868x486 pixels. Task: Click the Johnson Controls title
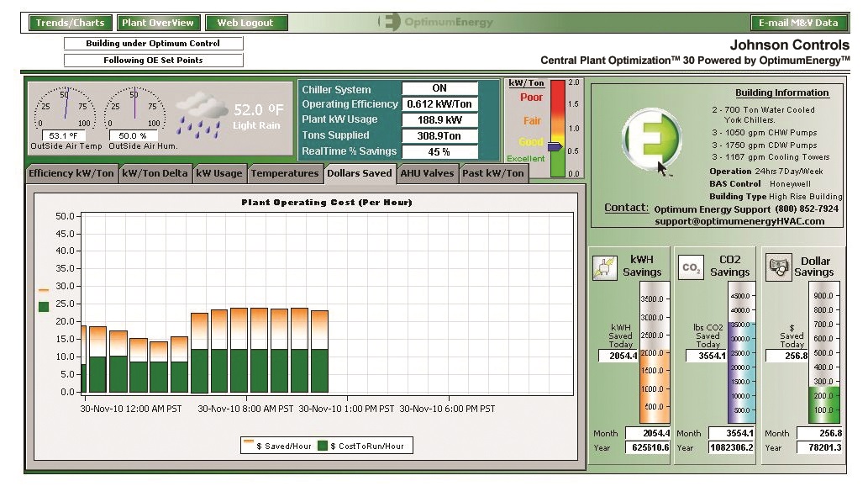pos(789,45)
